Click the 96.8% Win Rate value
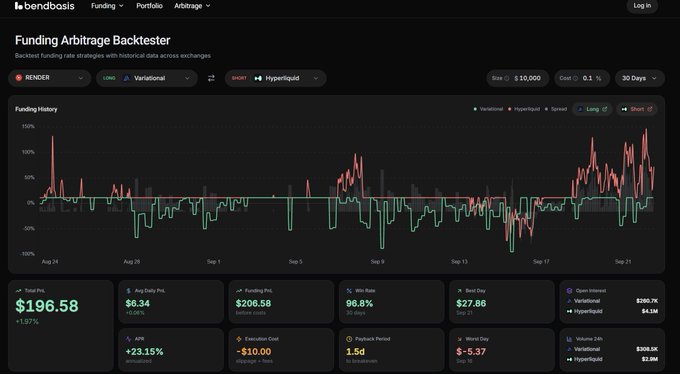Screen dimensions: 680x374 [x=359, y=303]
